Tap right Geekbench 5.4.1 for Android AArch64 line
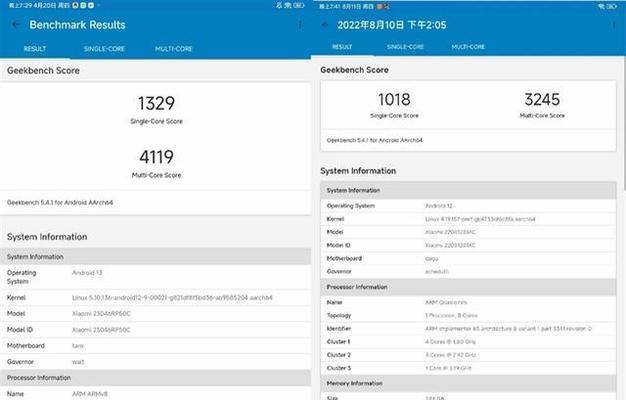The image size is (626, 400). 374,140
